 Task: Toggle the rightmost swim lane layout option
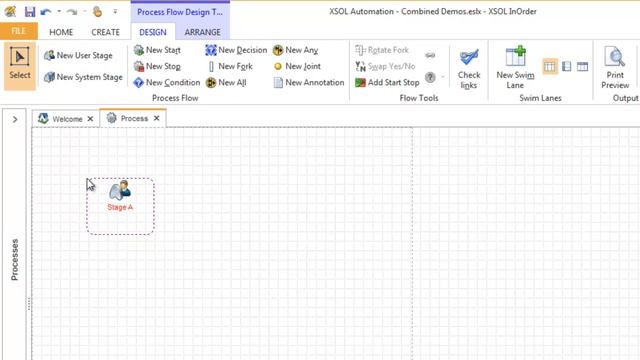point(582,66)
